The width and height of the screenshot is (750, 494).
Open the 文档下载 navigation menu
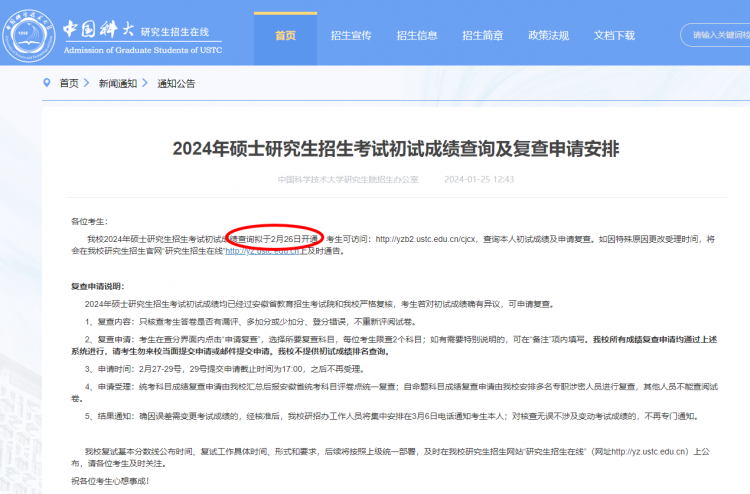(614, 36)
